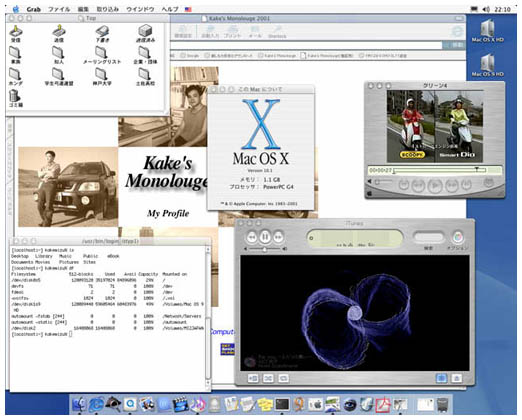Image resolution: width=522 pixels, height=420 pixels.
Task: Toggle shuffle in iTunes
Action: (268, 378)
